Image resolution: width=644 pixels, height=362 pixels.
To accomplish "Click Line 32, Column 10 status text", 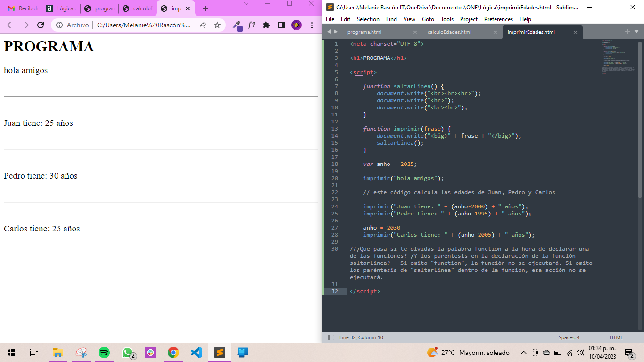I will pos(361,337).
